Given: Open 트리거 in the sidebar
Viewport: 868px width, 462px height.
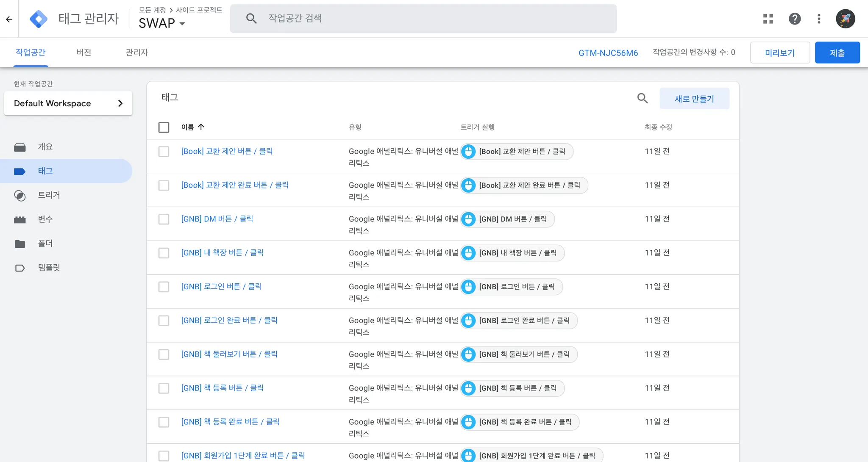Looking at the screenshot, I should (49, 195).
